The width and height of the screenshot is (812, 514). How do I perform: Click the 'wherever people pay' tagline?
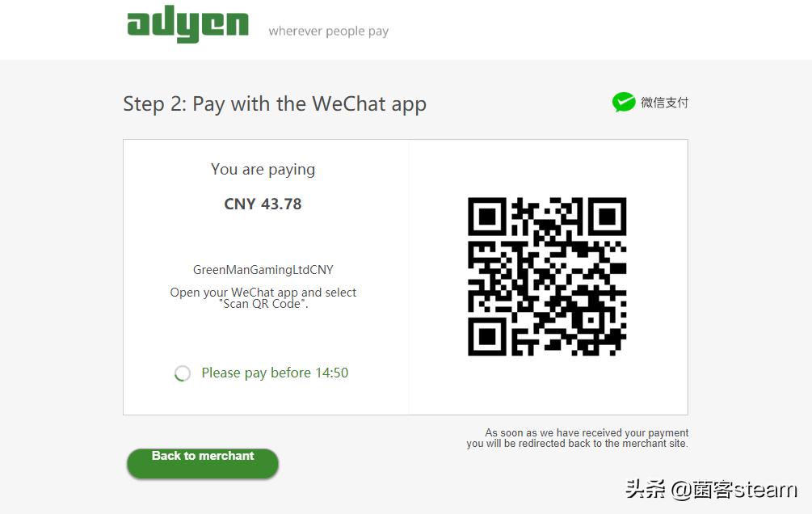328,31
